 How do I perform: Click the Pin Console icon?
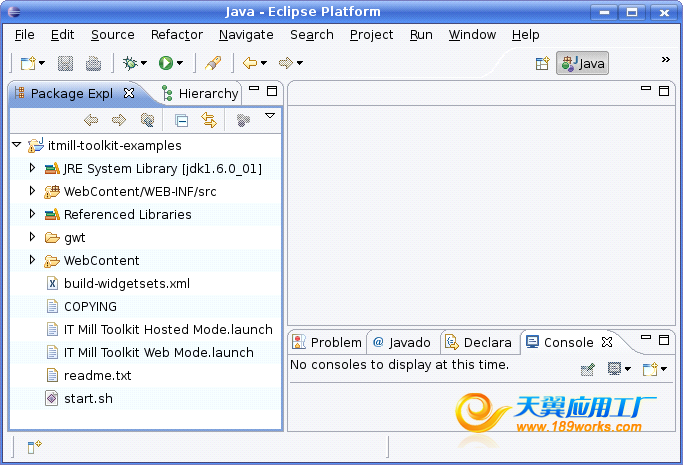[x=588, y=370]
